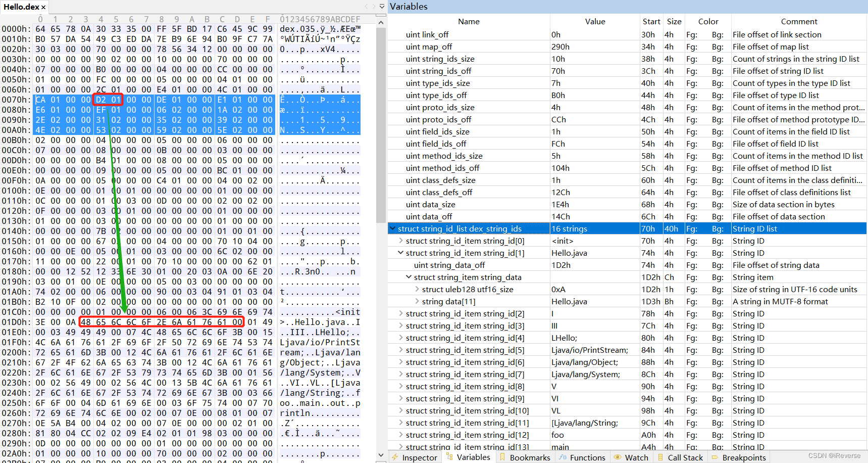Select the uint type_ids_off row

627,95
